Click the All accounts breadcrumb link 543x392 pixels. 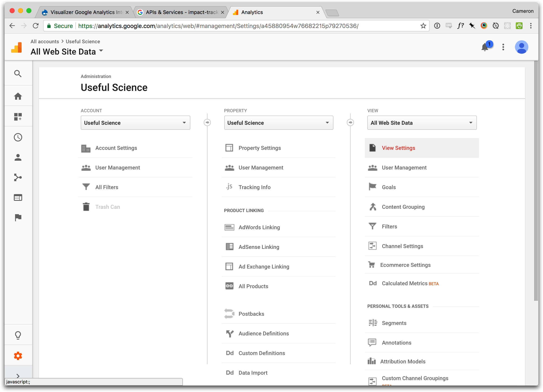[45, 41]
